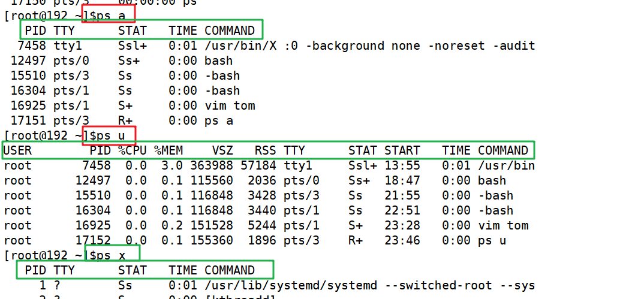Image resolution: width=644 pixels, height=299 pixels.
Task: Click the "ps u" command in the 17152 row
Action: [492, 240]
